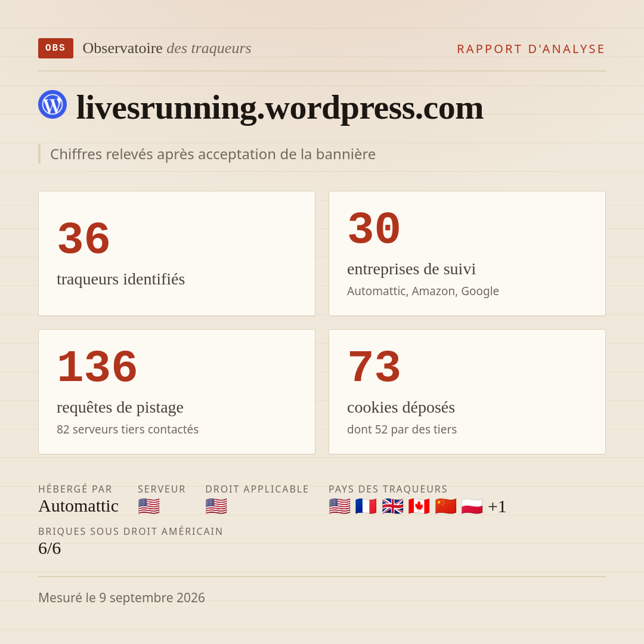This screenshot has width=644, height=644.
Task: Click the OBS logo badge
Action: click(x=55, y=48)
